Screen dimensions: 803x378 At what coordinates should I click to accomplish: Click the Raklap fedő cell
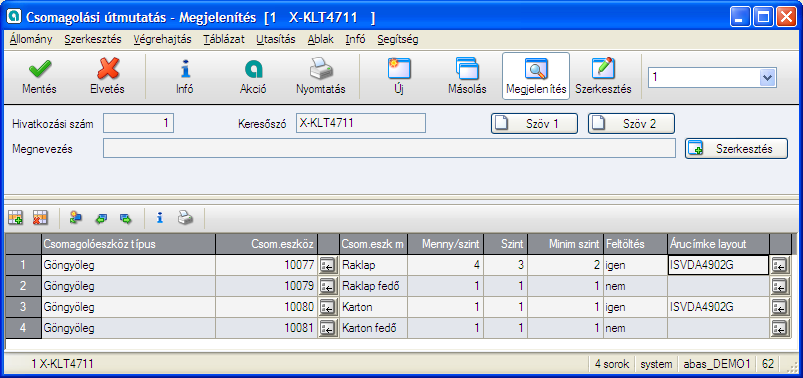pos(373,286)
